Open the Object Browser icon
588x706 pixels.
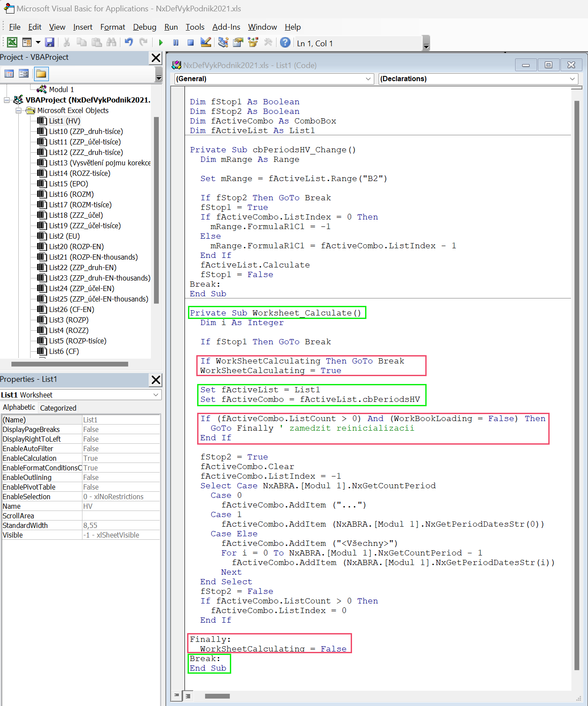coord(253,42)
